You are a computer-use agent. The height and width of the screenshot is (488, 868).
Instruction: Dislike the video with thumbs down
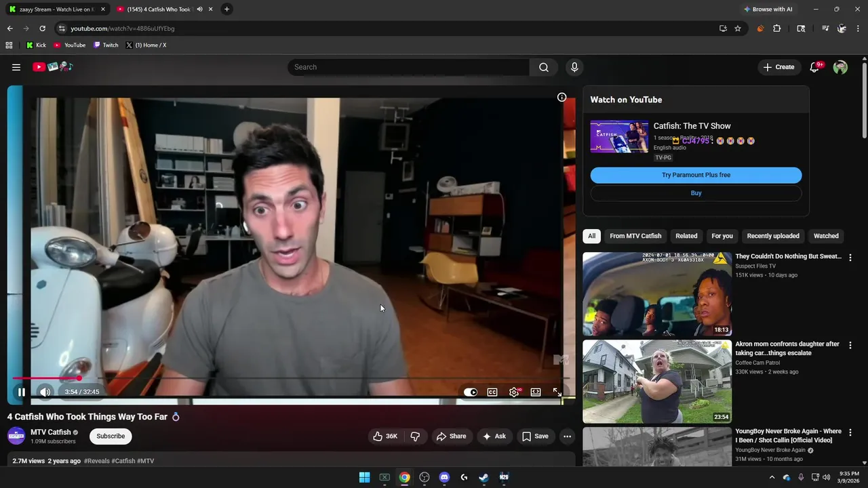[x=416, y=436]
